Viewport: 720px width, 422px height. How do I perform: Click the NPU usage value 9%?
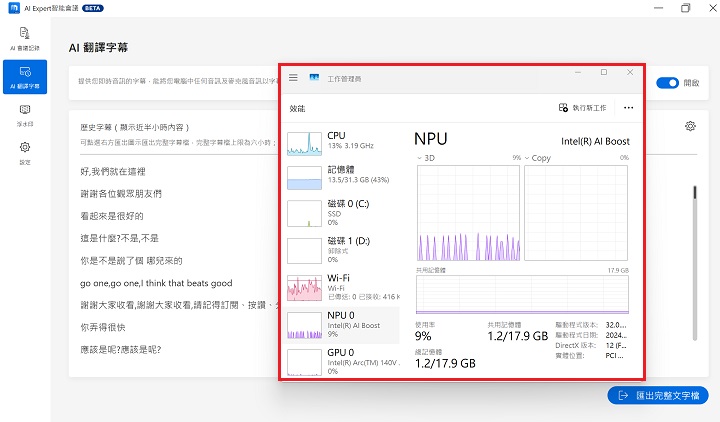pyautogui.click(x=423, y=336)
